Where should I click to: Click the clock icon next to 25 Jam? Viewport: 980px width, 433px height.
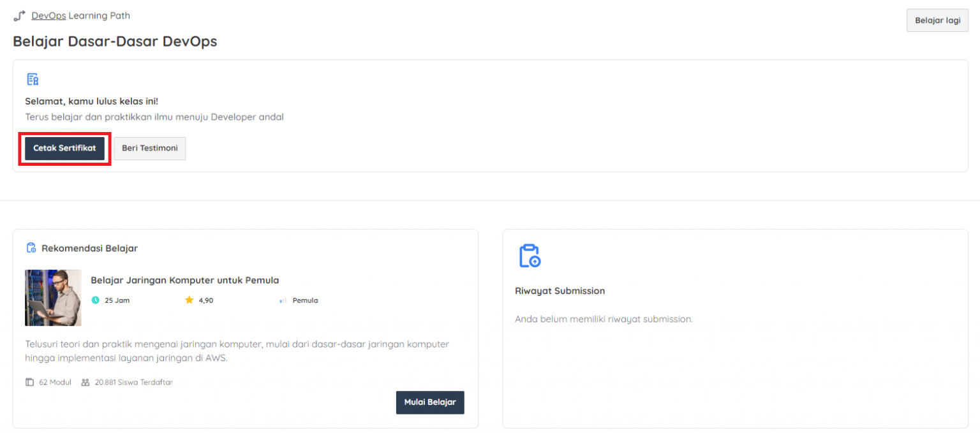pyautogui.click(x=96, y=300)
